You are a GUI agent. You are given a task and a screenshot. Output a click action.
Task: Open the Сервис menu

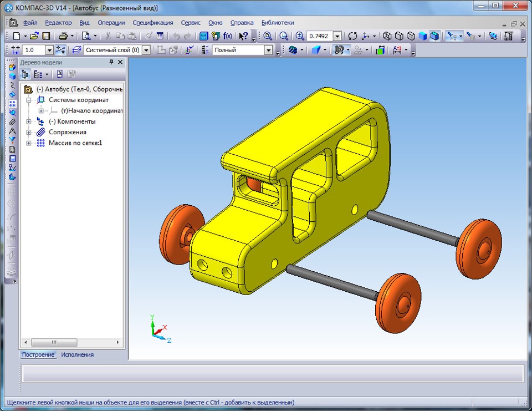click(191, 23)
